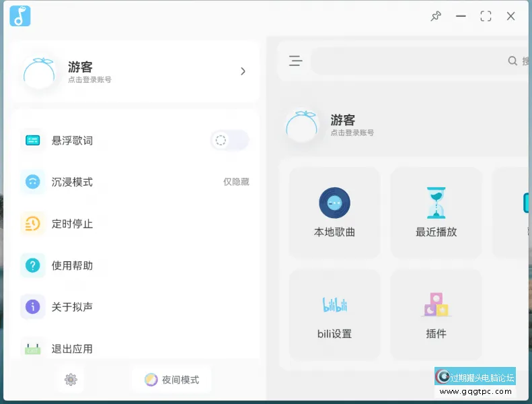Click the 夜间模式 moon icon
Screen dimensions: 532x404
click(151, 380)
